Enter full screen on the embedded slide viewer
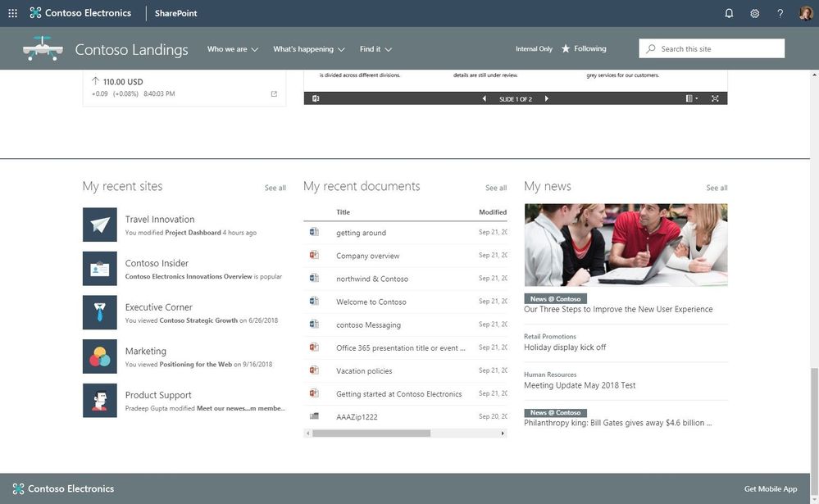The height and width of the screenshot is (504, 819). coord(714,98)
